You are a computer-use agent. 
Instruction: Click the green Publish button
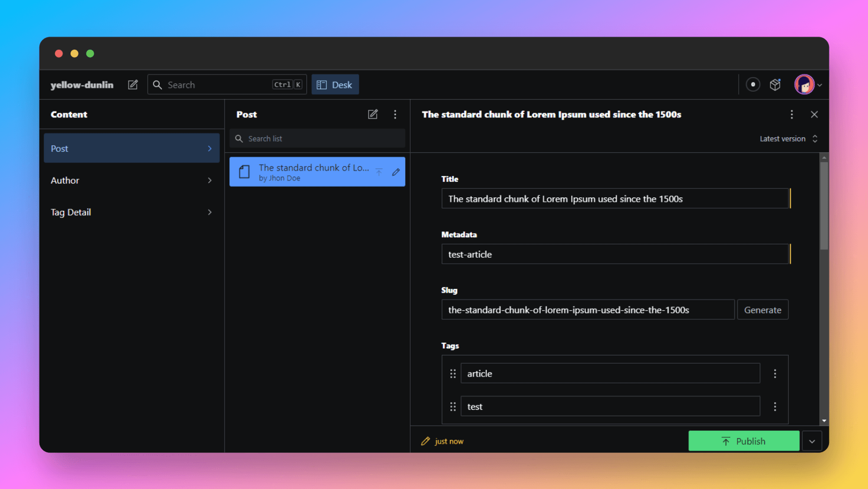743,441
